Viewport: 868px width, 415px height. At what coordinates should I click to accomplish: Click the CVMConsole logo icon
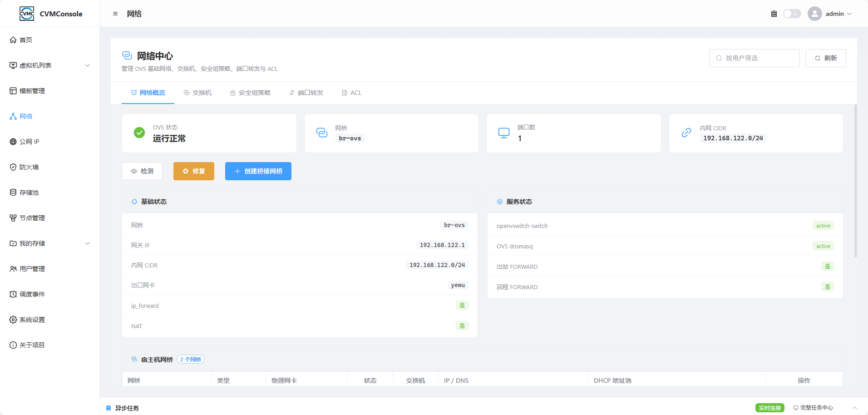coord(27,14)
